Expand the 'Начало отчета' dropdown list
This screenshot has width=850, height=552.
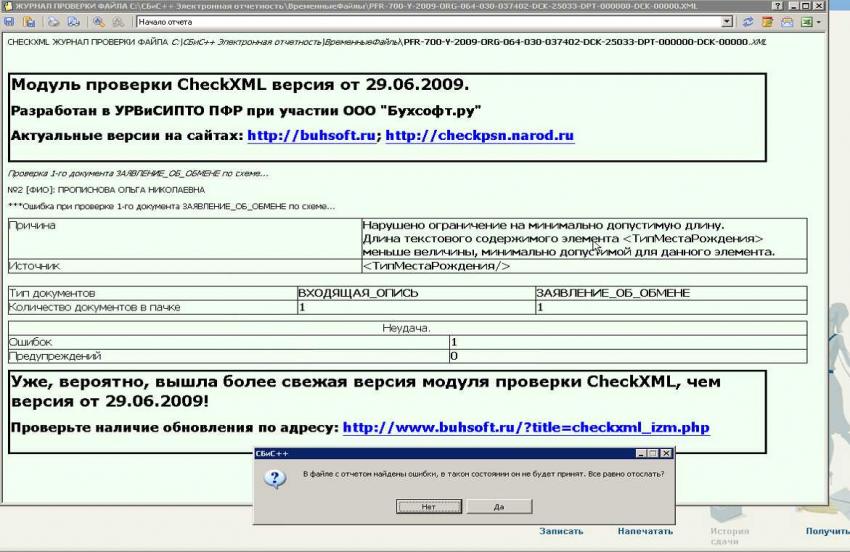(727, 21)
